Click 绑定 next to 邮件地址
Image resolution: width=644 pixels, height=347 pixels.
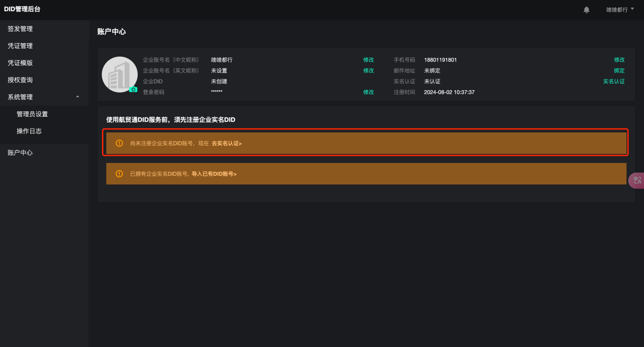(x=619, y=71)
